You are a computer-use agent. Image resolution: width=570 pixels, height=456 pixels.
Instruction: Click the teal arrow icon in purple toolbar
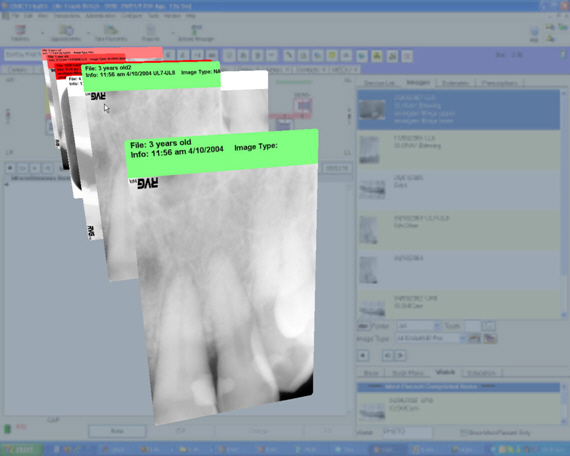coord(362,56)
